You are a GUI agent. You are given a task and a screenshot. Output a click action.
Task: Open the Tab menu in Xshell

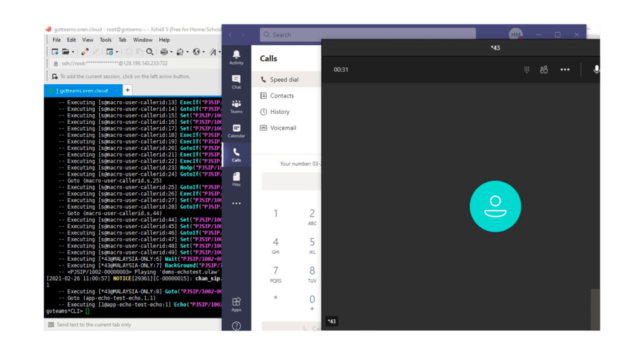tap(123, 40)
